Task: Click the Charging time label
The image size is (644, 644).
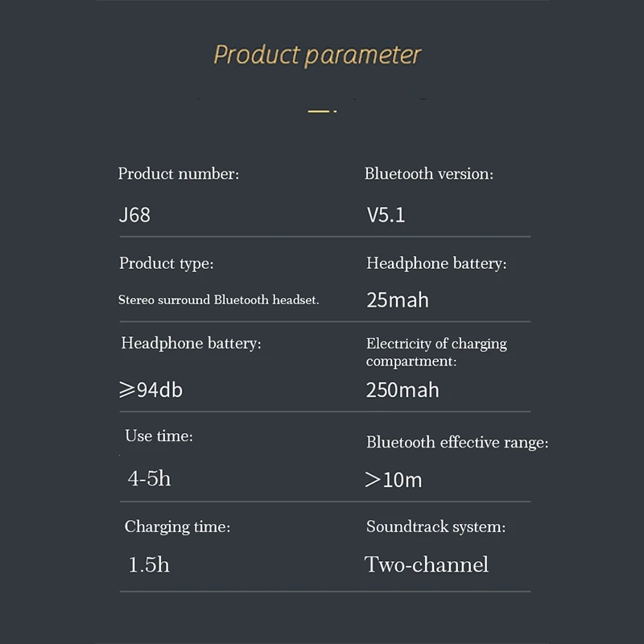Action: (x=177, y=527)
